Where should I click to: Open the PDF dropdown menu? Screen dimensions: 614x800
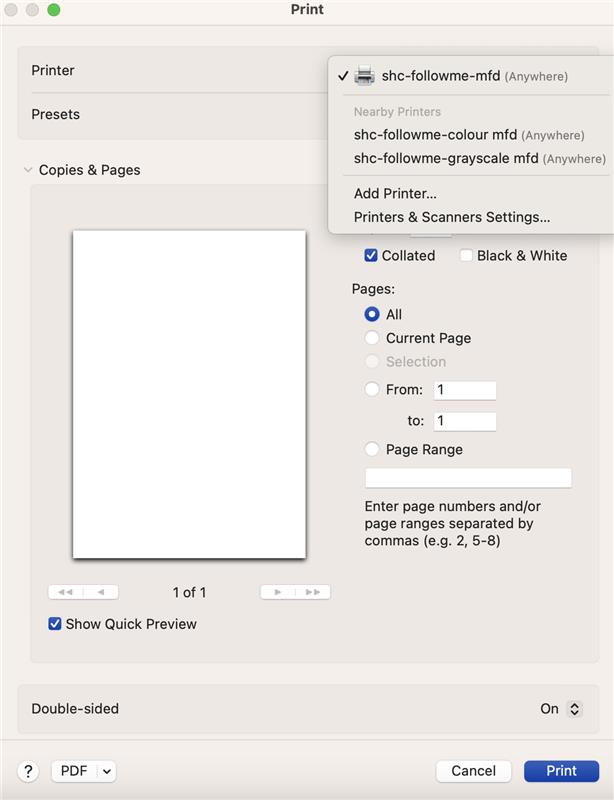[106, 771]
